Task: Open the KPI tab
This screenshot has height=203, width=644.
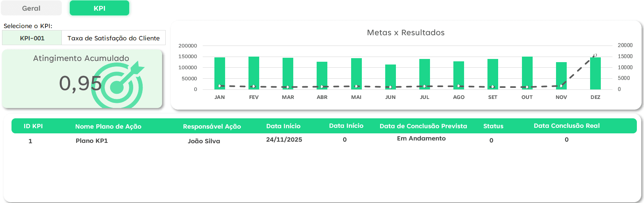Action: [99, 8]
